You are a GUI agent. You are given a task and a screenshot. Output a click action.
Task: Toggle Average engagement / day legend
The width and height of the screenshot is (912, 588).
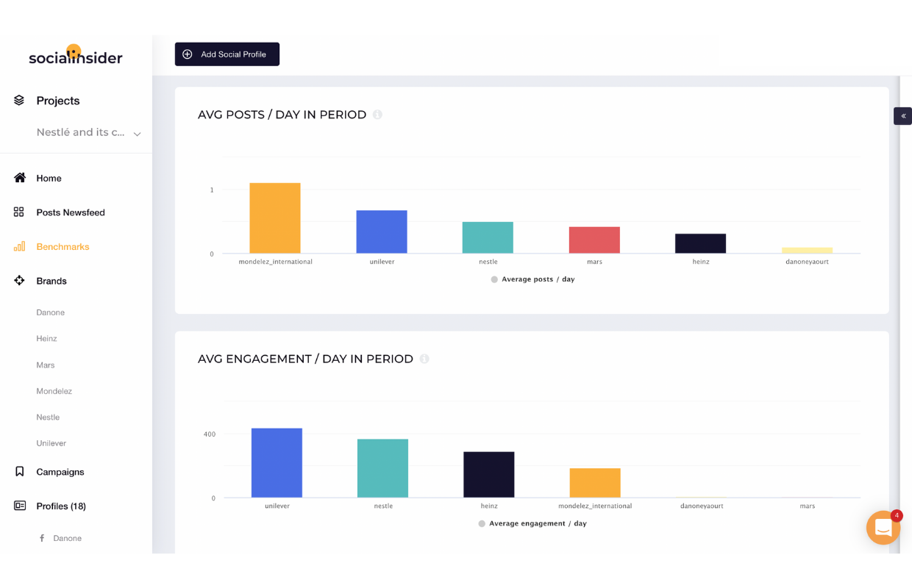[532, 523]
